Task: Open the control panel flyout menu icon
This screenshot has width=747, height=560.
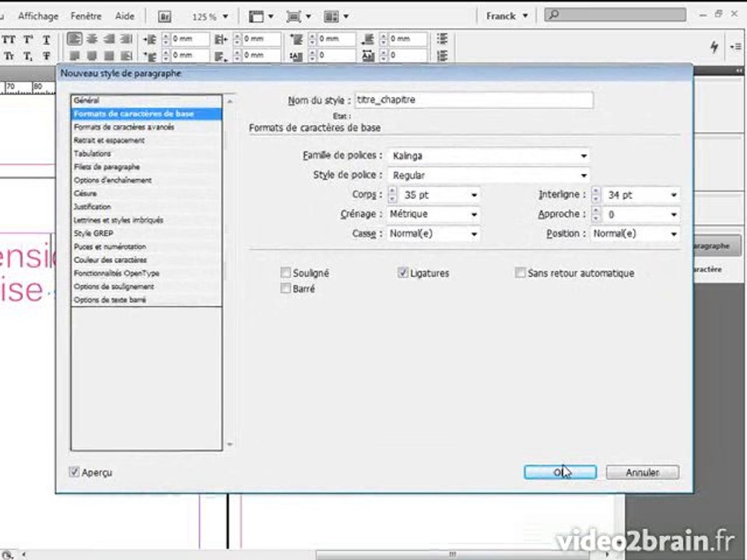Action: tap(735, 47)
